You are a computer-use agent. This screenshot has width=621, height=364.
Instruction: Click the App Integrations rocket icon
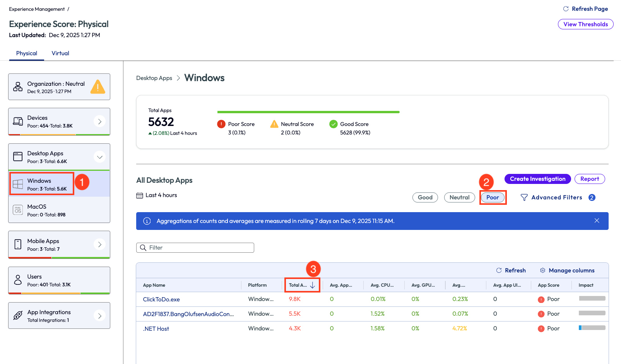18,316
